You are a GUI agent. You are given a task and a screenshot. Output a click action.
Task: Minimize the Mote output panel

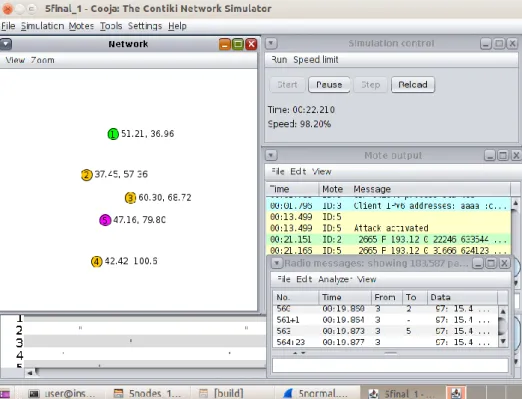tap(490, 156)
